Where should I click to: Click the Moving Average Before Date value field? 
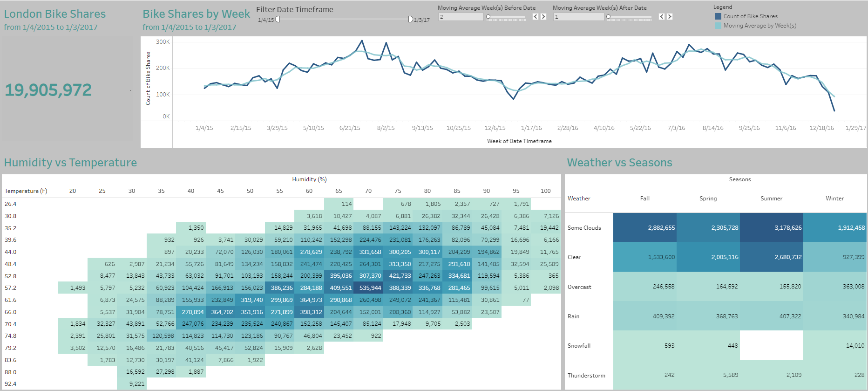461,17
